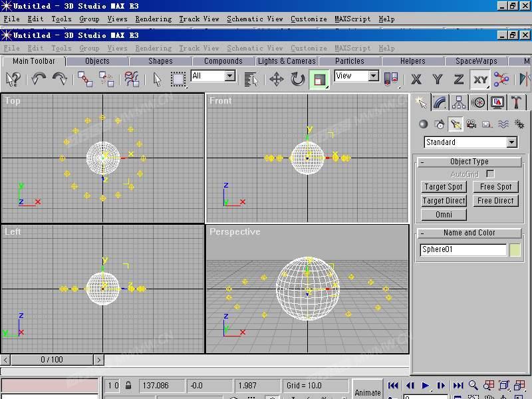Play the animation
Image resolution: width=532 pixels, height=399 pixels.
point(425,386)
